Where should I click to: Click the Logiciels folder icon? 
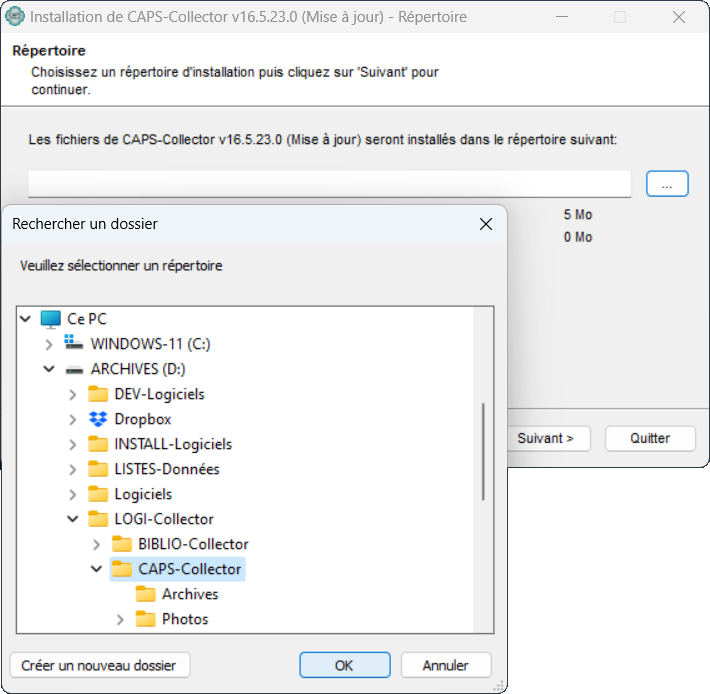[x=98, y=494]
